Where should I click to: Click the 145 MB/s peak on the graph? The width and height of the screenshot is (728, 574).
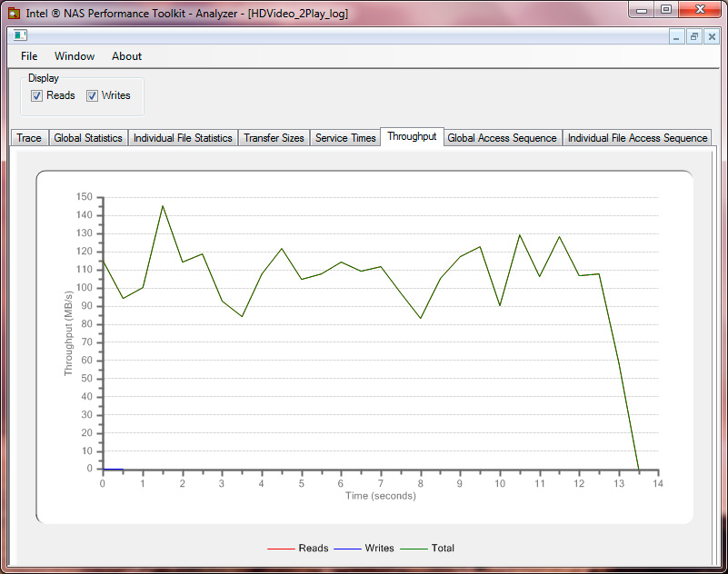pos(163,206)
